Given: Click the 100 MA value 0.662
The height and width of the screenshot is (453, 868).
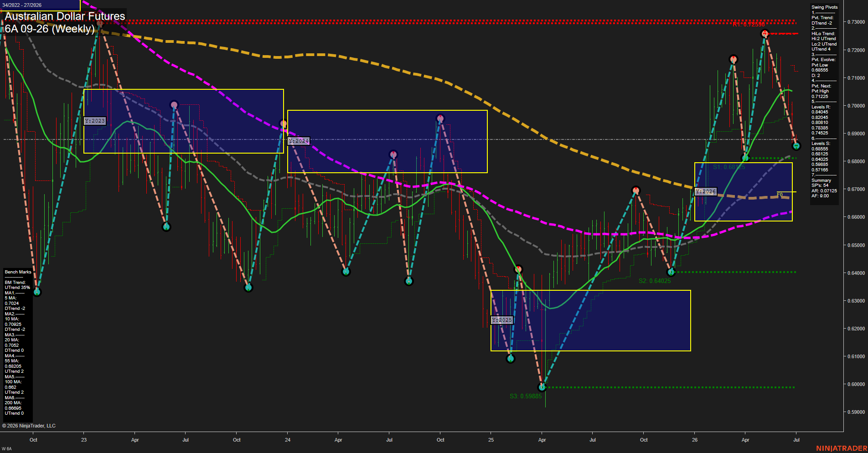Looking at the screenshot, I should tap(10, 387).
